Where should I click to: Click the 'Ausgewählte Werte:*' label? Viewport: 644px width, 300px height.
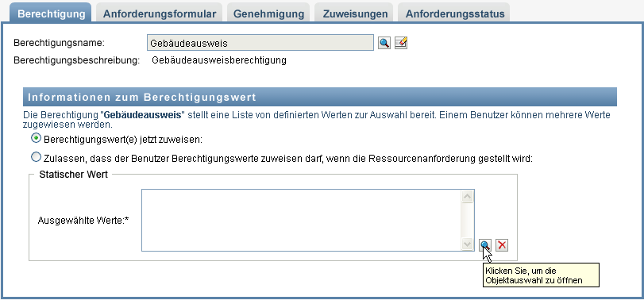point(83,221)
